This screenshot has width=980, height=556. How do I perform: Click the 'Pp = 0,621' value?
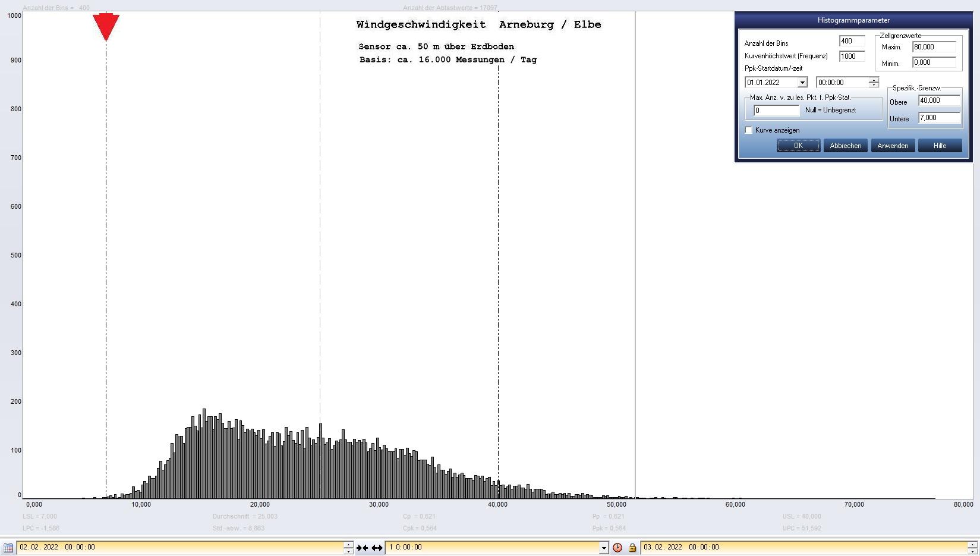point(608,516)
